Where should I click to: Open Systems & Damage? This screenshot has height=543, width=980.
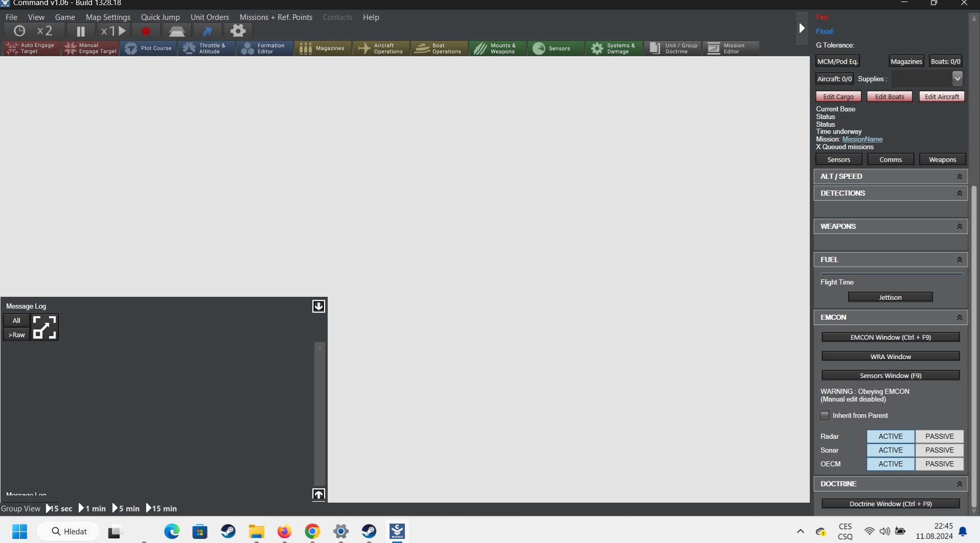614,49
